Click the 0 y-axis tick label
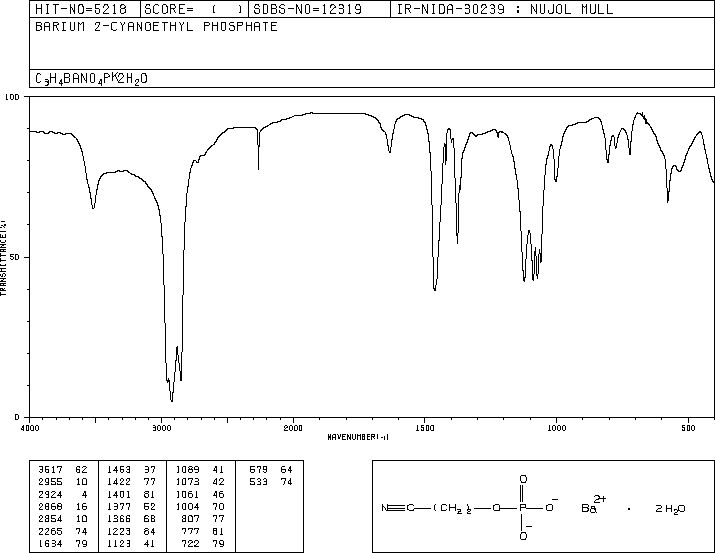 (17, 417)
